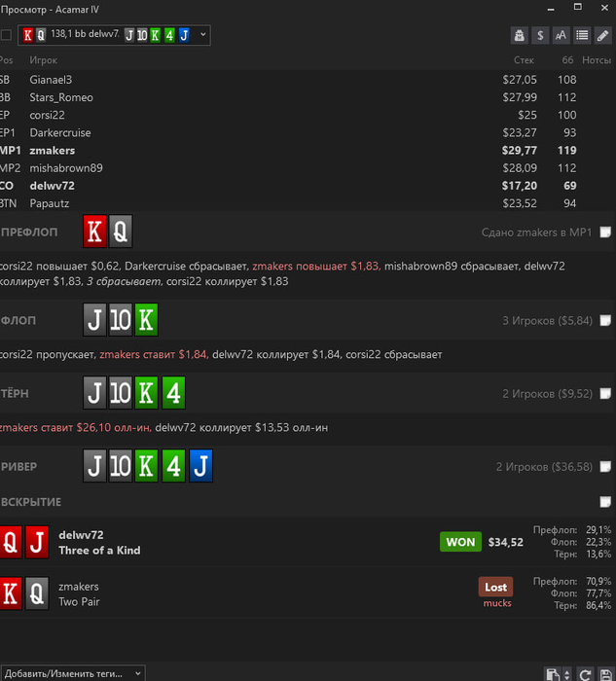
Task: Click the blue J card on the River row
Action: click(x=200, y=466)
